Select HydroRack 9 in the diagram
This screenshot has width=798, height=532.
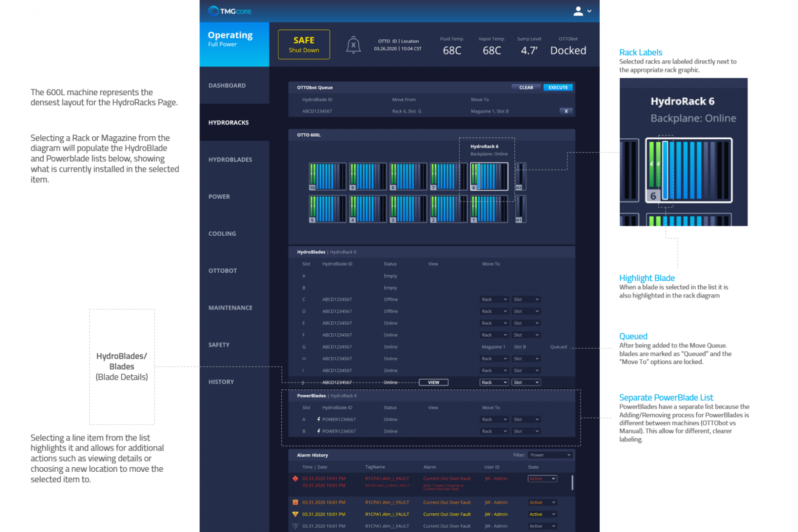point(368,176)
